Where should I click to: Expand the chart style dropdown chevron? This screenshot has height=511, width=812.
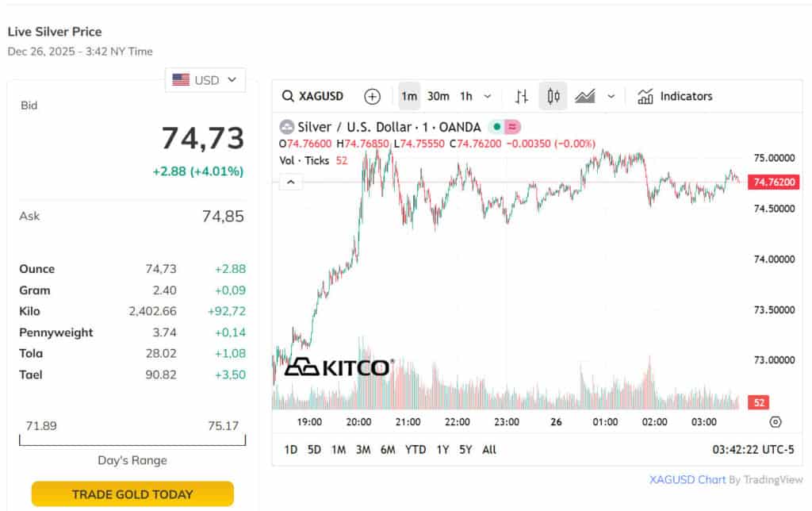[x=611, y=96]
